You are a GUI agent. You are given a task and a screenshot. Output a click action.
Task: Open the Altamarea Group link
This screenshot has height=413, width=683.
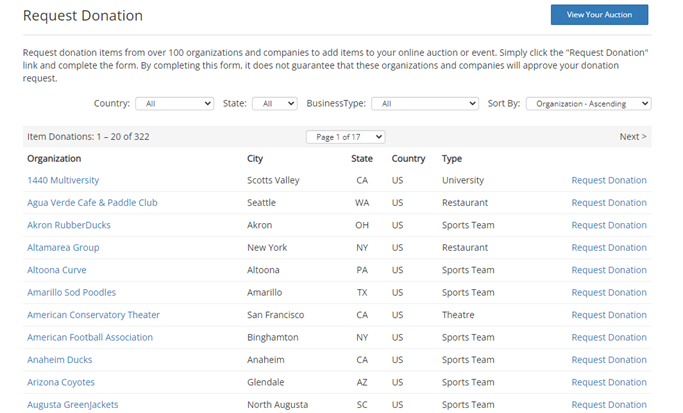click(63, 247)
